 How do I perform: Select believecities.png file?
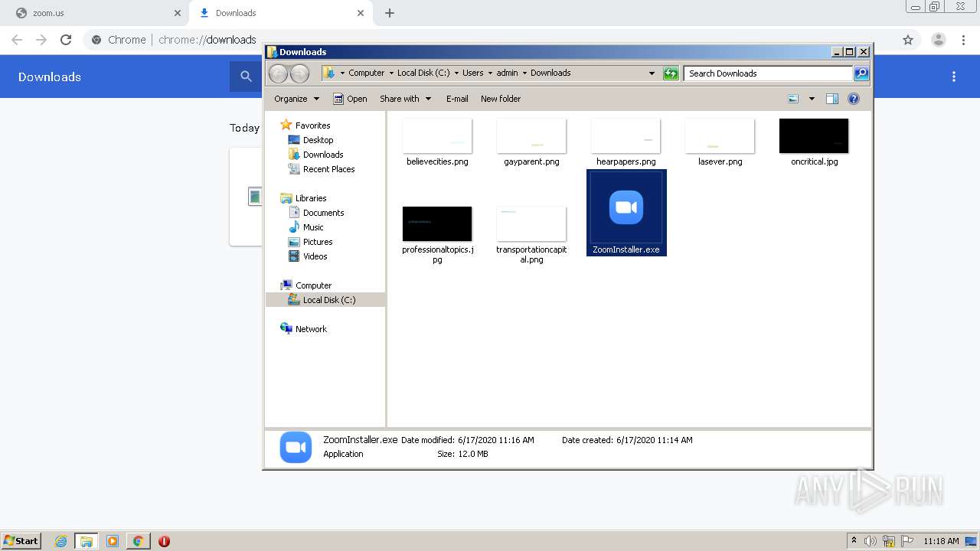437,142
